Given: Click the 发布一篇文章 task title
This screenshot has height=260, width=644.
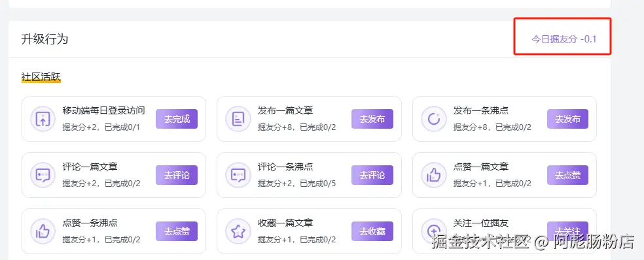Looking at the screenshot, I should coord(285,110).
